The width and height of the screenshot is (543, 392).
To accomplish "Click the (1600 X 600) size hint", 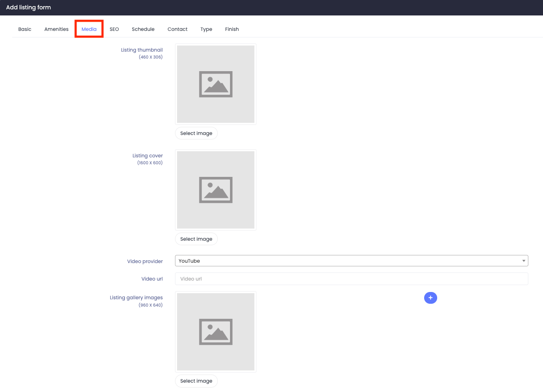I will [x=150, y=163].
